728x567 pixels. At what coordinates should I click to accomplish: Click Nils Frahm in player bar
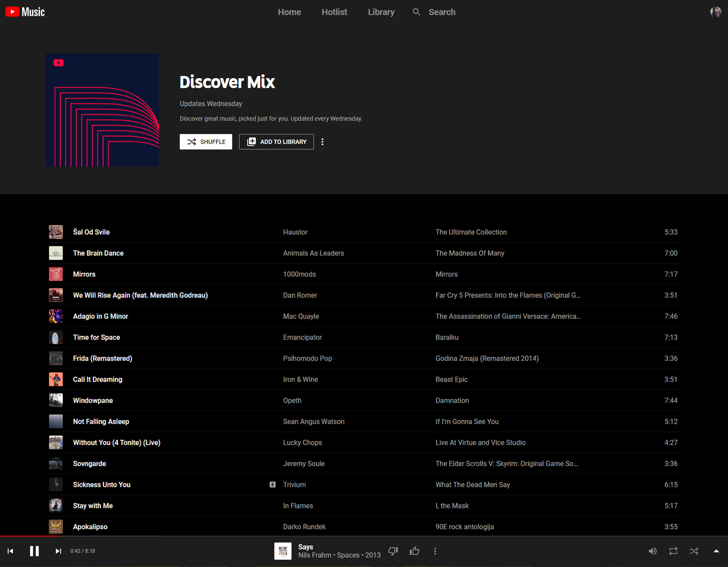click(x=315, y=555)
